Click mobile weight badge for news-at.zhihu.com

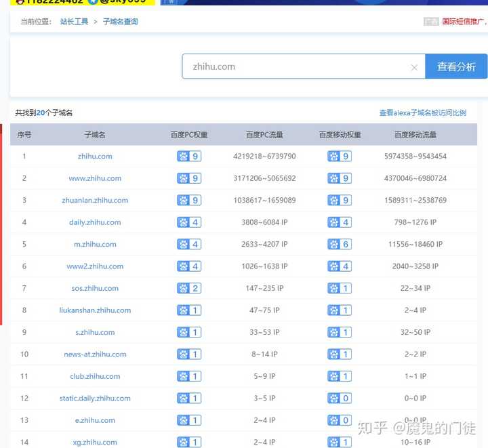[340, 354]
